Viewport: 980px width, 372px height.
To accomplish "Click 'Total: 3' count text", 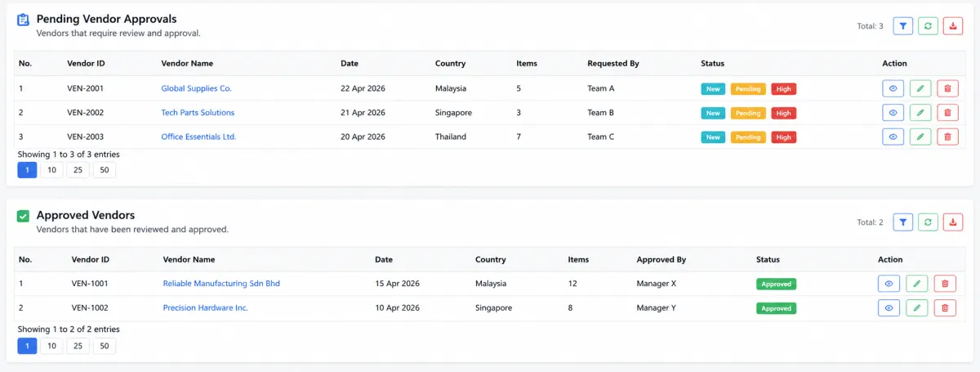I will [870, 26].
